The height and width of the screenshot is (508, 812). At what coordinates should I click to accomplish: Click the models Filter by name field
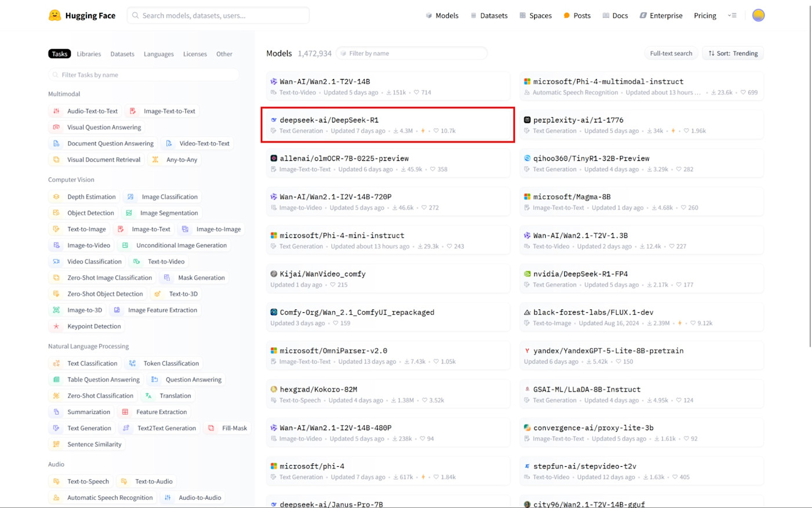(x=412, y=53)
